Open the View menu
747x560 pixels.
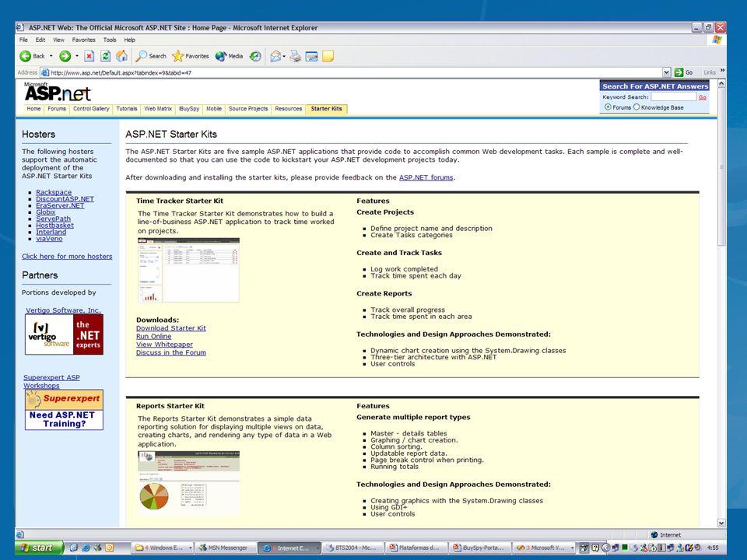coord(58,40)
